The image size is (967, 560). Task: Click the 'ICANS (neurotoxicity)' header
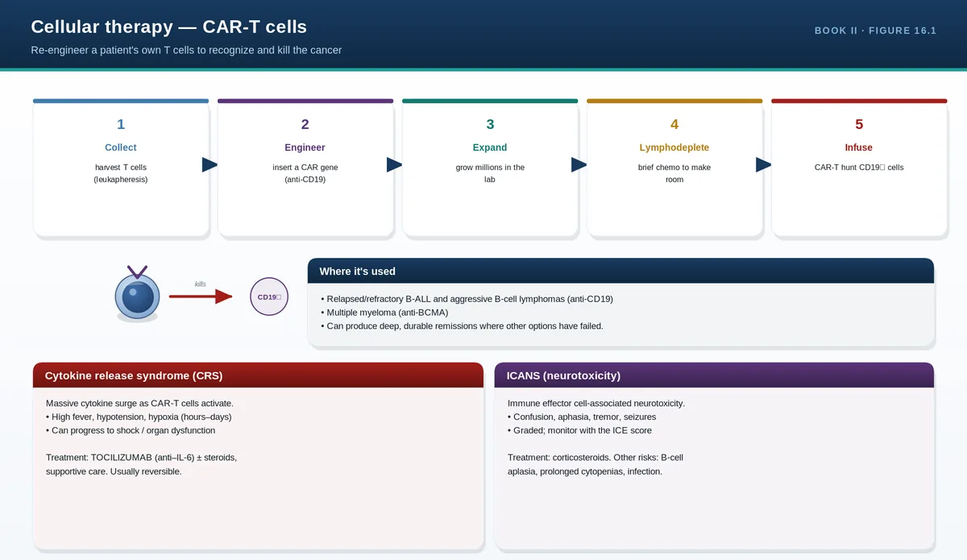click(714, 375)
